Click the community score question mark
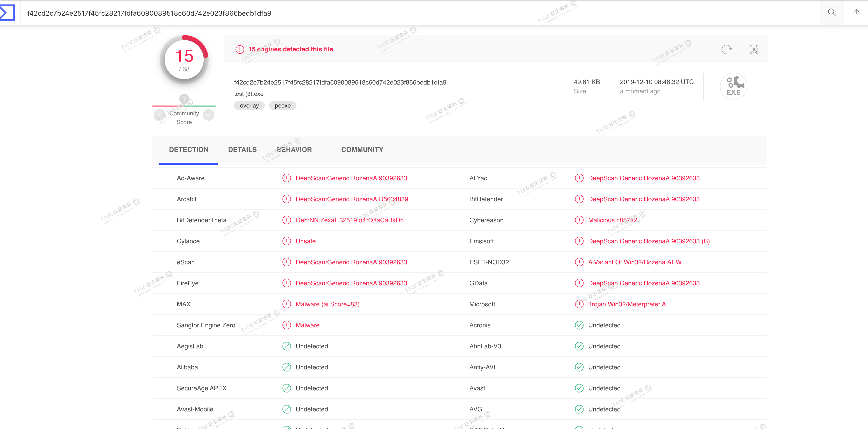The height and width of the screenshot is (429, 868). [184, 99]
